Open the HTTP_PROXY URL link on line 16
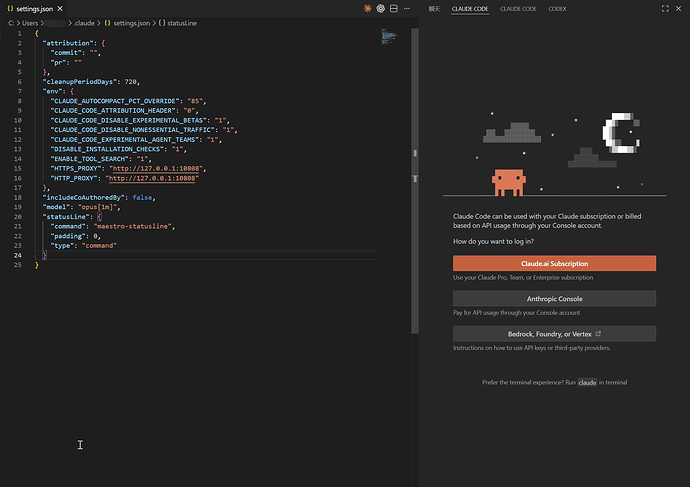This screenshot has height=487, width=690. tap(152, 178)
